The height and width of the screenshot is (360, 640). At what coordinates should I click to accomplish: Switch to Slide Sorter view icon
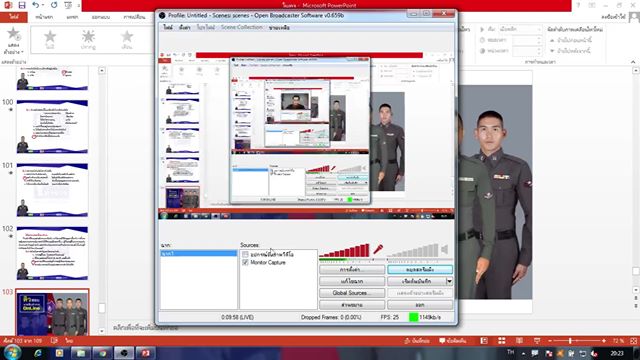coord(502,341)
